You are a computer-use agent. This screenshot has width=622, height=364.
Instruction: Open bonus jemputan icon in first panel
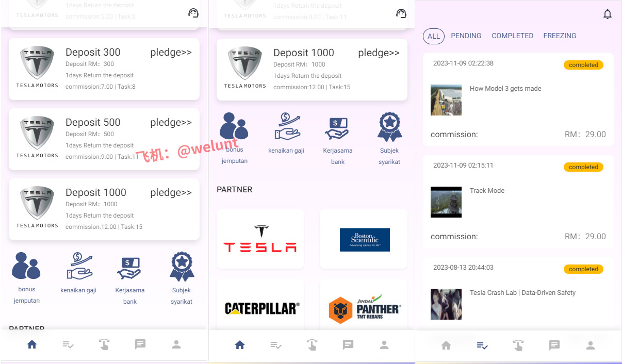pyautogui.click(x=26, y=266)
